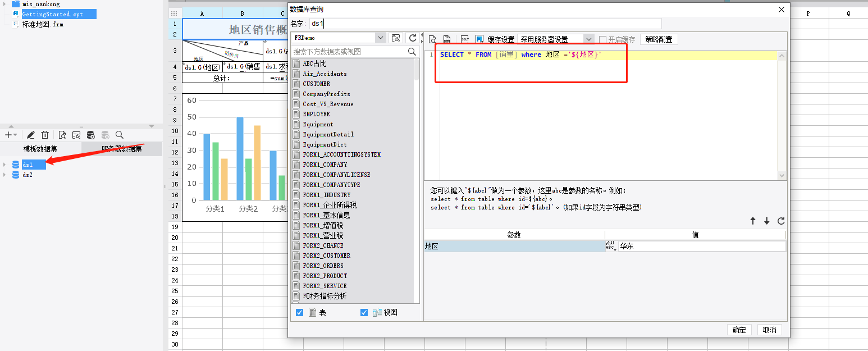This screenshot has width=868, height=351.
Task: Click the edit dataset pencil icon
Action: point(31,135)
